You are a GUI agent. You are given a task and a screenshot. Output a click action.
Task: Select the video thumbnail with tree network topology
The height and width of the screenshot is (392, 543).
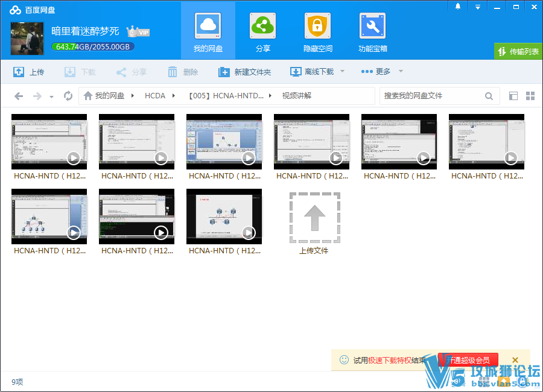tap(49, 217)
